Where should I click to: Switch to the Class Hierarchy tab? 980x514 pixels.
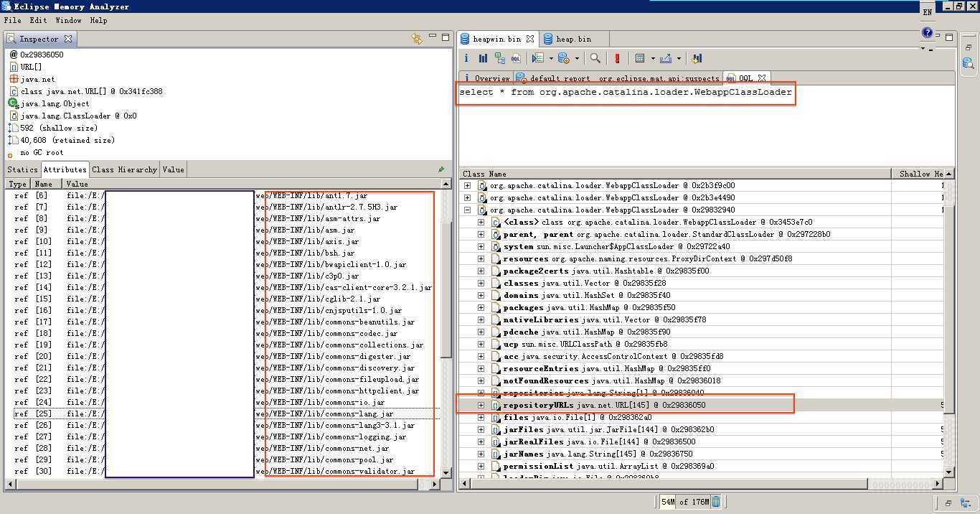coord(124,169)
